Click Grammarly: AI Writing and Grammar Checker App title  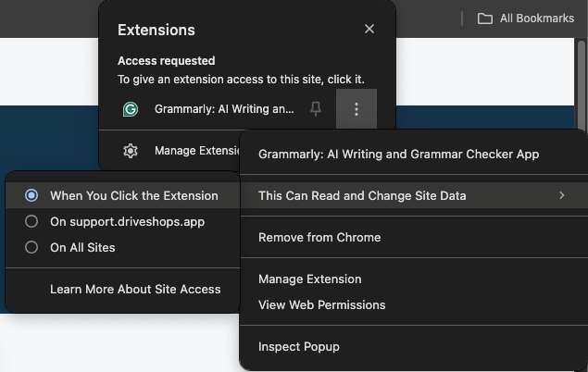[398, 154]
